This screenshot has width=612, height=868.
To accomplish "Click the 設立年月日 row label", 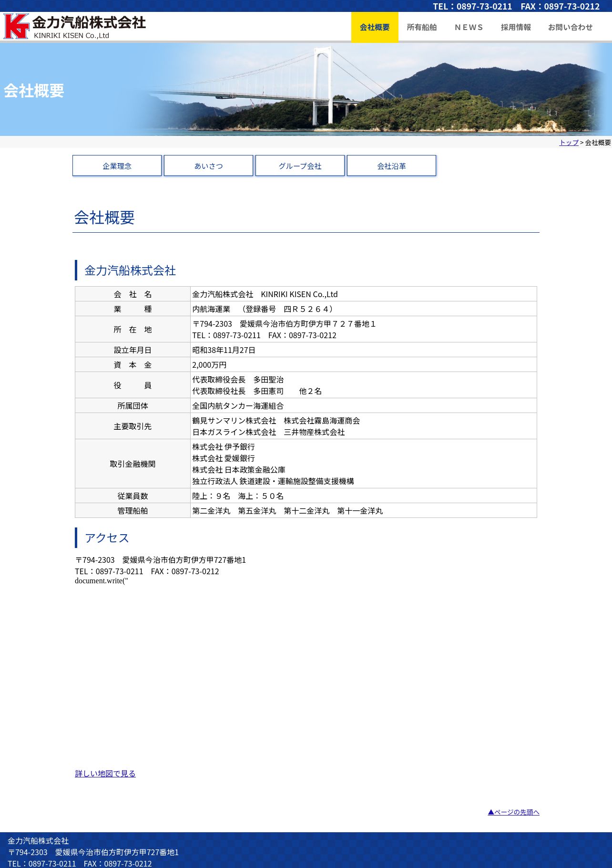I will (133, 350).
